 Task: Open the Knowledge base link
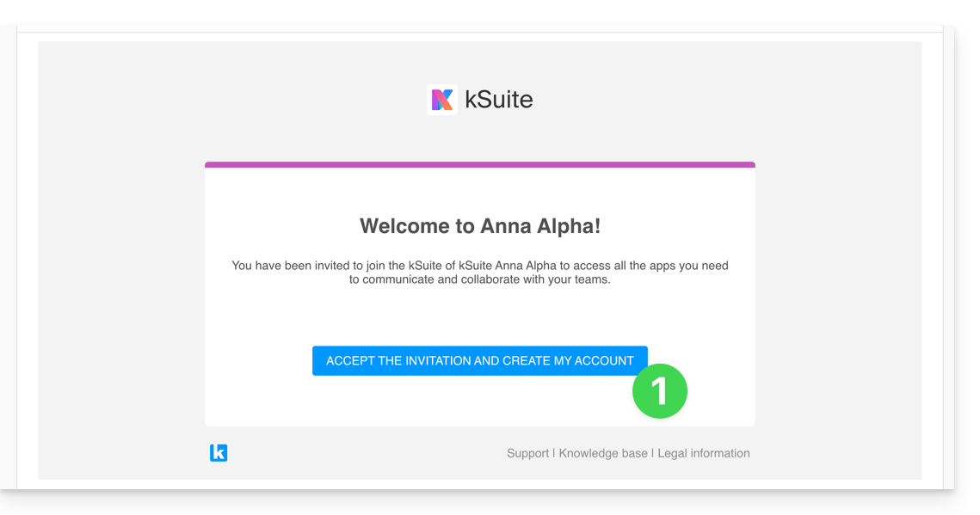point(603,453)
